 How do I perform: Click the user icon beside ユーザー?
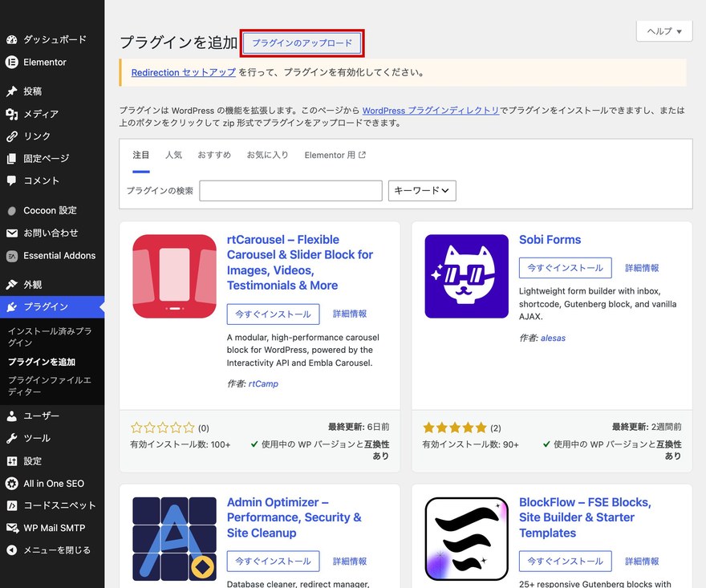tap(12, 416)
